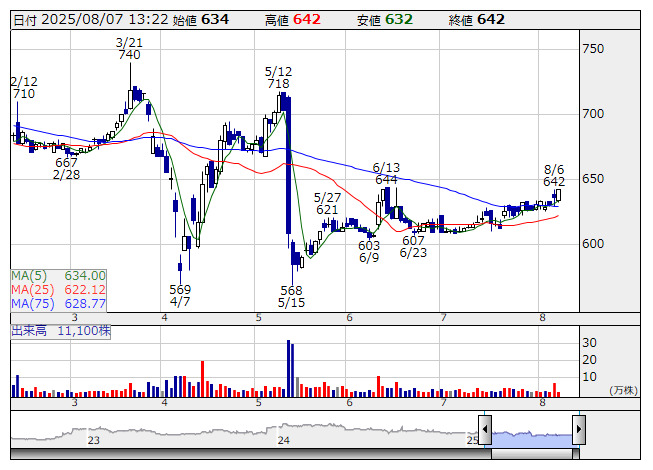Click the year 23 marker in overview

94,440
